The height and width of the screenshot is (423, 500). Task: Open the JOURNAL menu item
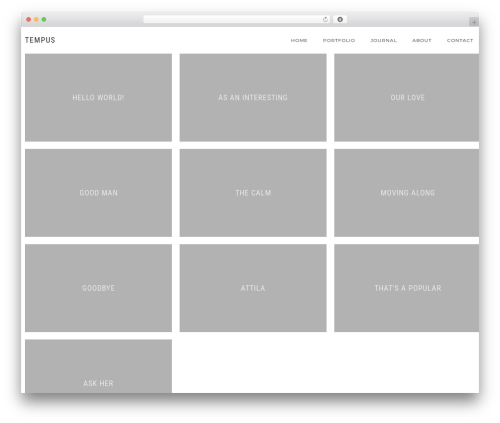click(x=383, y=40)
